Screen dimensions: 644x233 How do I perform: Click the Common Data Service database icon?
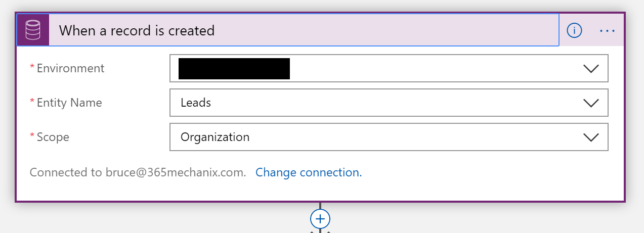pos(33,30)
